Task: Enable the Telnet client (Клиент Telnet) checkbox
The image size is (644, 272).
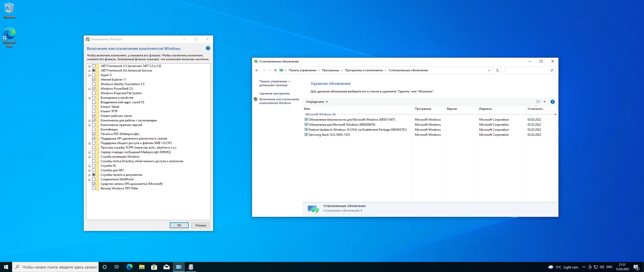Action: 94,107
